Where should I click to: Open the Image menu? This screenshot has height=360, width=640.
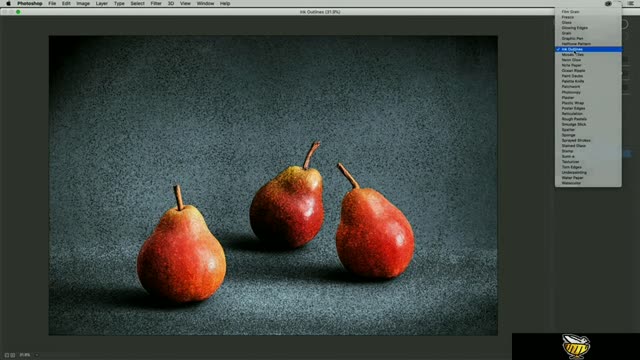tap(83, 3)
